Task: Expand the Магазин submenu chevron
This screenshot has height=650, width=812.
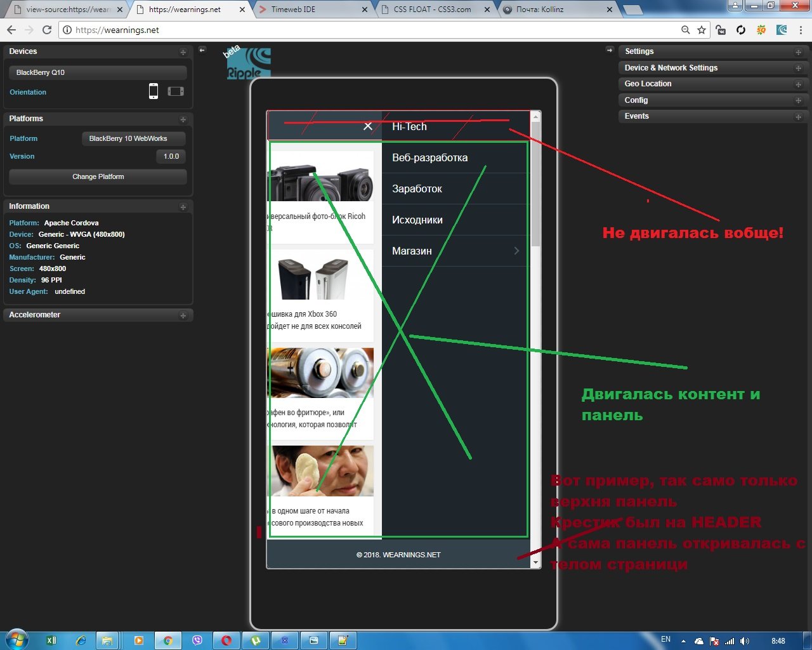Action: [x=516, y=251]
